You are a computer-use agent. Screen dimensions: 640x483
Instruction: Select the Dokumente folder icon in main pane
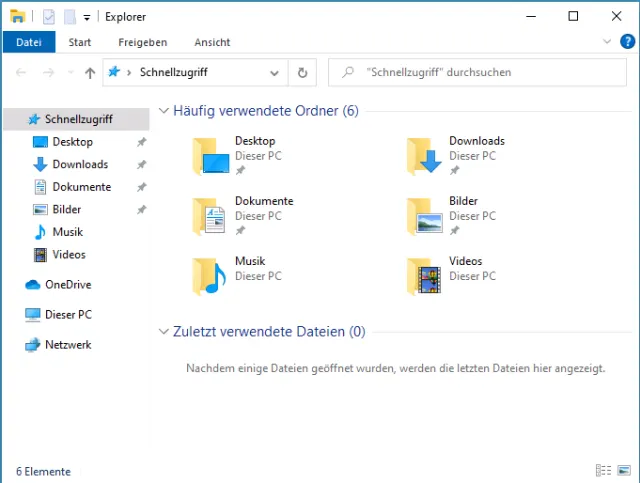coord(209,216)
